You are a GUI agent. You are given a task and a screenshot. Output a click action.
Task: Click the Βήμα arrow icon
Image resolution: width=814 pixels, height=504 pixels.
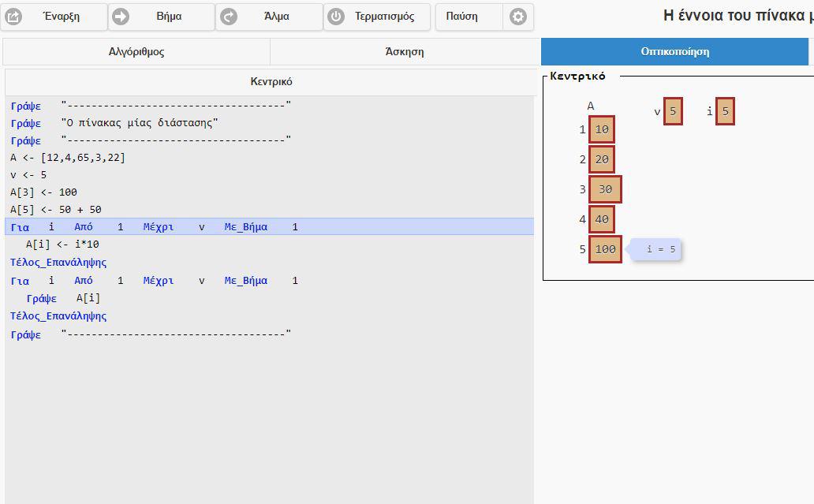[121, 17]
